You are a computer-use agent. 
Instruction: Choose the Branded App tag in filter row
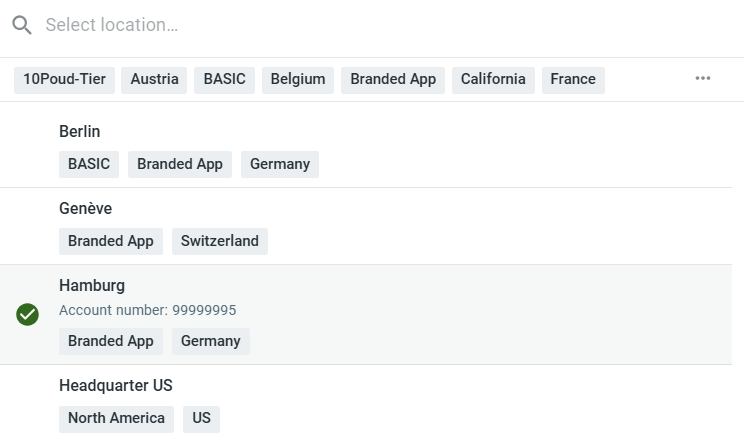click(x=393, y=79)
